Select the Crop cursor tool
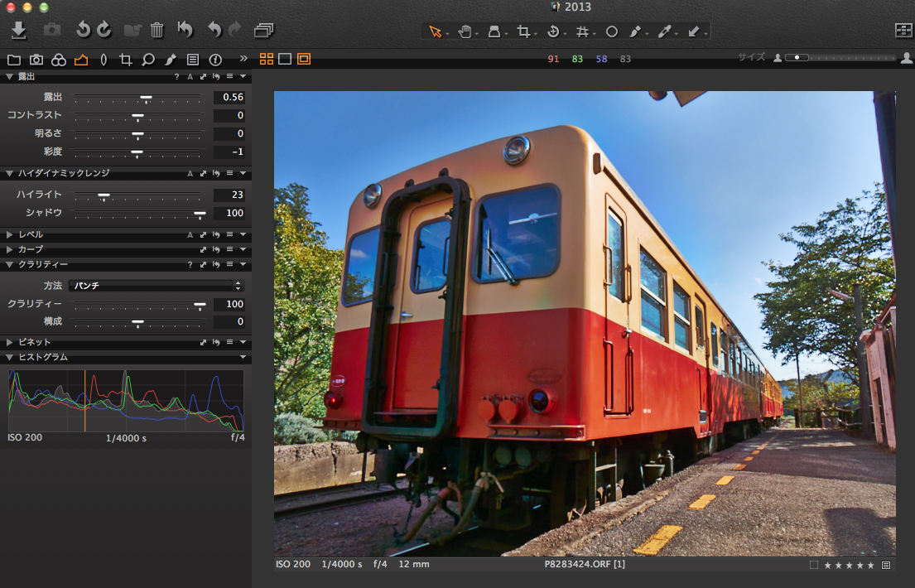The height and width of the screenshot is (588, 915). click(523, 31)
